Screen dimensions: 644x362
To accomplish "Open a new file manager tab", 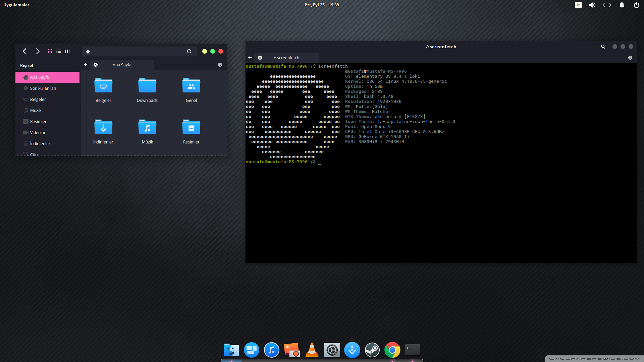I will (x=86, y=65).
